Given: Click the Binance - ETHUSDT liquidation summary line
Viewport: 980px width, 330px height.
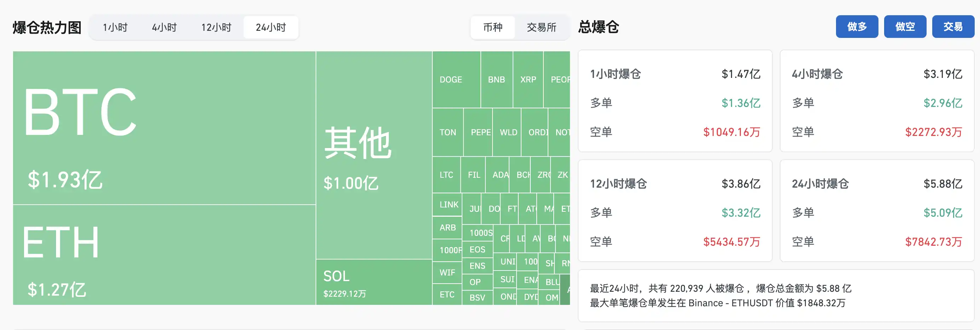Looking at the screenshot, I should 717,303.
